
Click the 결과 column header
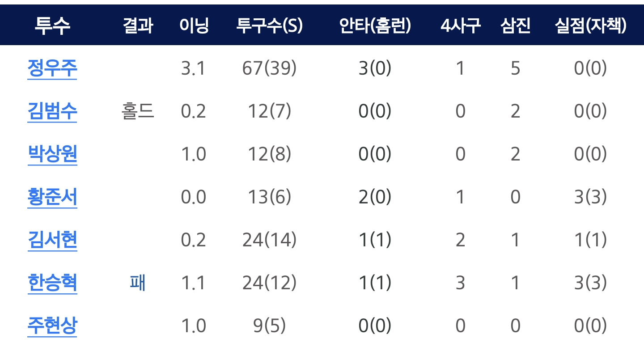(x=138, y=26)
